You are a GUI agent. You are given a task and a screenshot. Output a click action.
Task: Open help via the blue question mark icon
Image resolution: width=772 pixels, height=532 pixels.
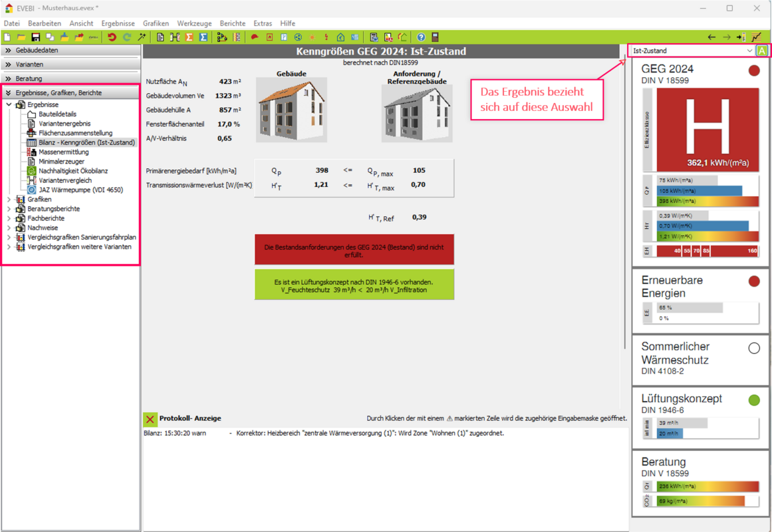tap(421, 37)
